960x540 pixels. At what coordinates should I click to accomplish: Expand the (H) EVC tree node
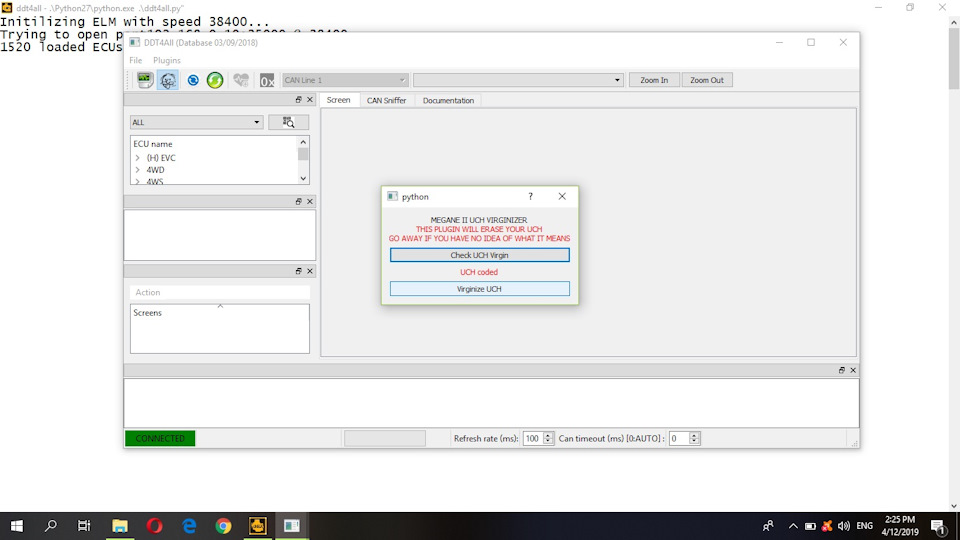click(138, 158)
